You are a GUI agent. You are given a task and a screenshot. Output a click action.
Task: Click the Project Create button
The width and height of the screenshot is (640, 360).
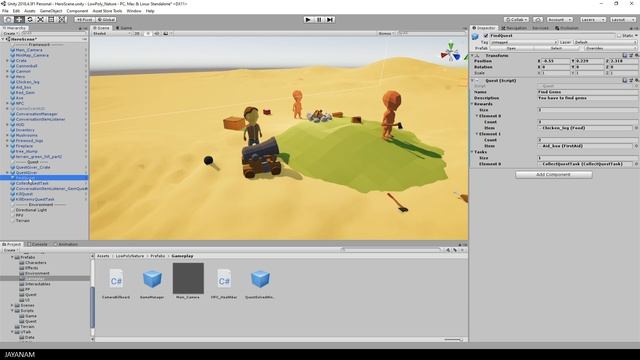click(x=10, y=250)
